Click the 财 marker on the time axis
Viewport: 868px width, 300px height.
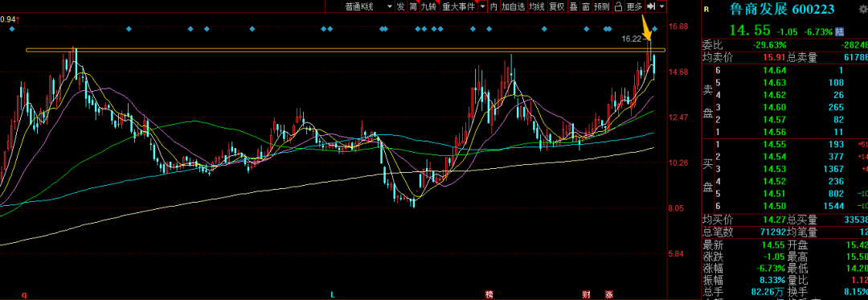pyautogui.click(x=586, y=294)
